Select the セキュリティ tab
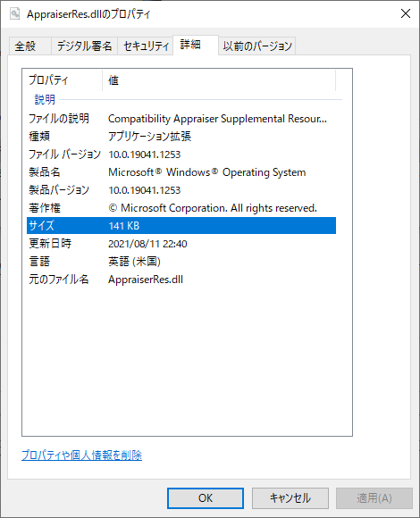Image resolution: width=420 pixels, height=518 pixels. pyautogui.click(x=146, y=46)
